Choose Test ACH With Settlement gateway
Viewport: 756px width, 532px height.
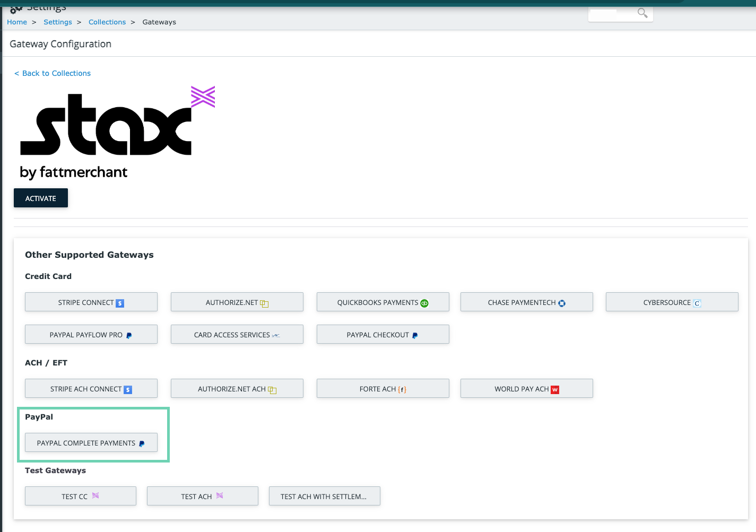[325, 496]
